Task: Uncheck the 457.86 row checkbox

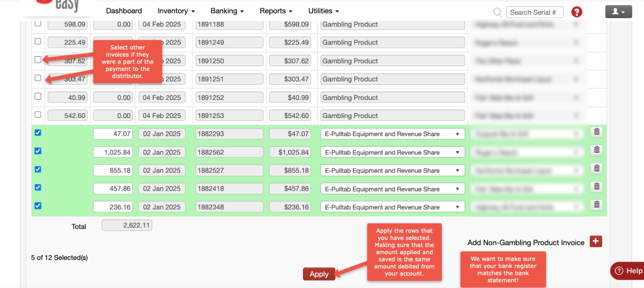Action: [x=38, y=187]
